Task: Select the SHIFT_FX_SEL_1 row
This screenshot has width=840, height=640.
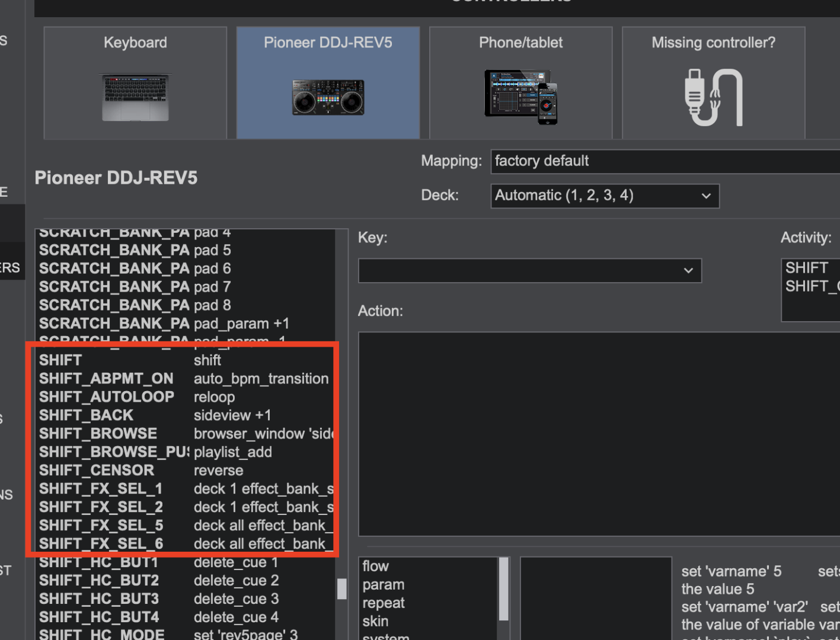Action: (x=186, y=489)
